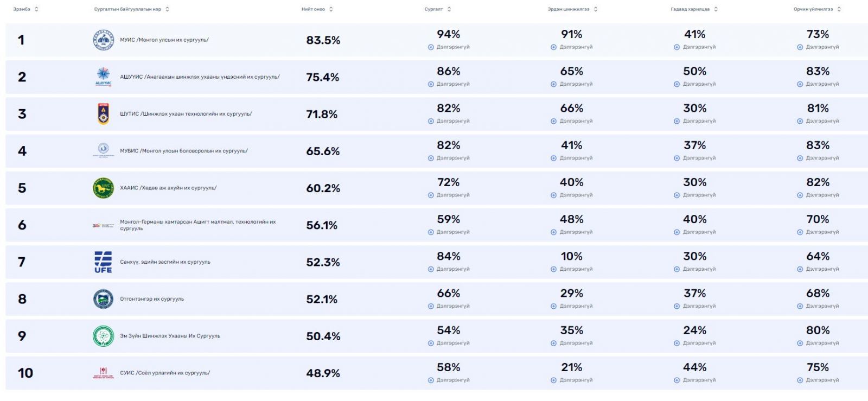Expand Дэлгэрэнгүй under ШУТИС 30% foreign relations
The width and height of the screenshot is (868, 401).
tap(695, 121)
